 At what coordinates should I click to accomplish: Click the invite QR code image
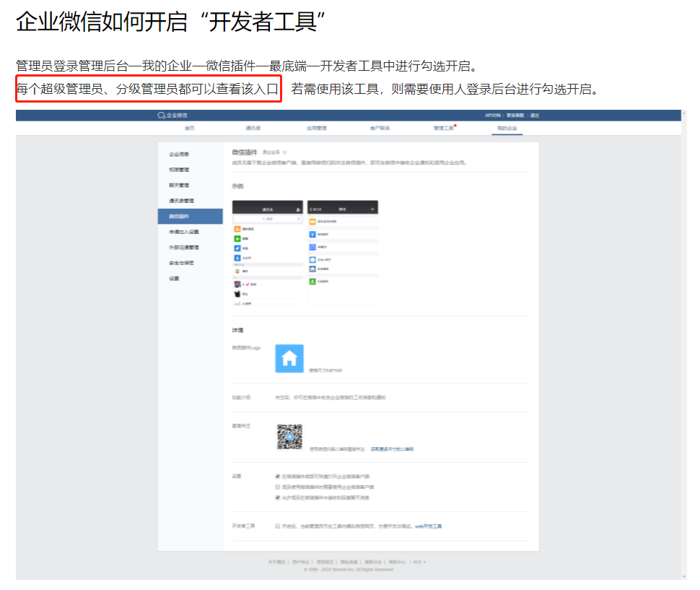tap(289, 437)
